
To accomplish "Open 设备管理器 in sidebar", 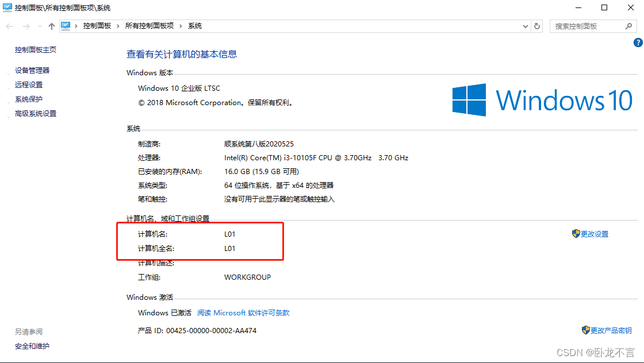I will coord(32,70).
